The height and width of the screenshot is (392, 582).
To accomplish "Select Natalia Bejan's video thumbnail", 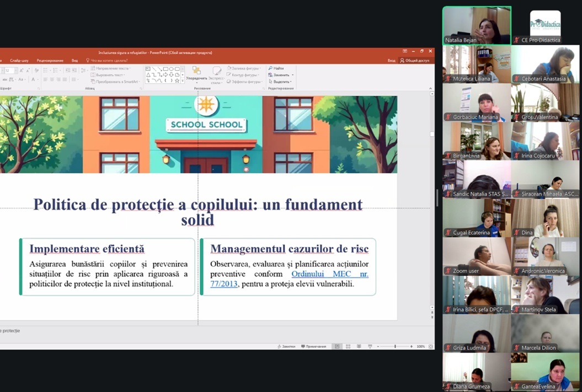I will [477, 25].
